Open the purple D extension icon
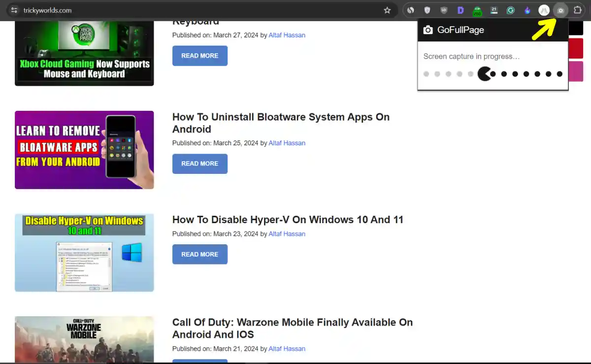 [460, 10]
